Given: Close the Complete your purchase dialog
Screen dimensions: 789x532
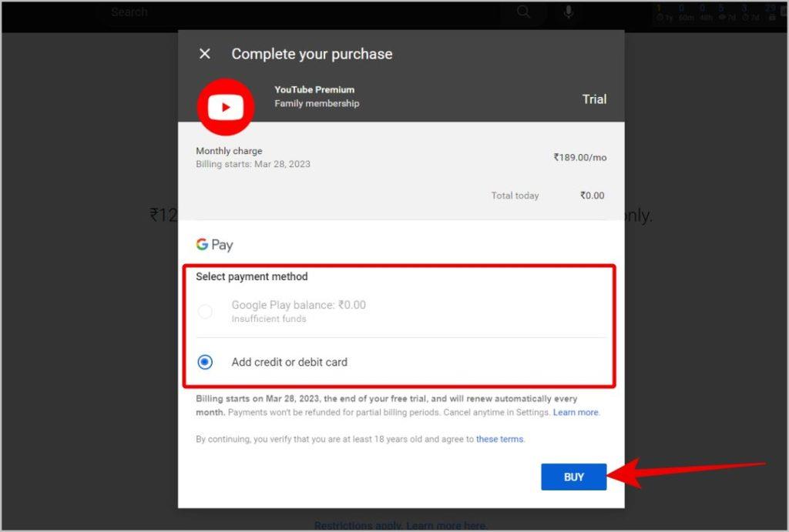Looking at the screenshot, I should click(205, 53).
